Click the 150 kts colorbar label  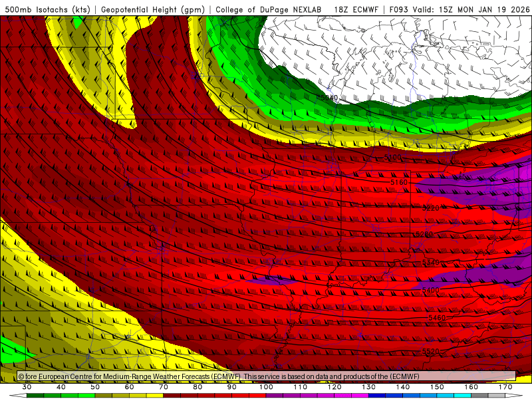pos(437,387)
